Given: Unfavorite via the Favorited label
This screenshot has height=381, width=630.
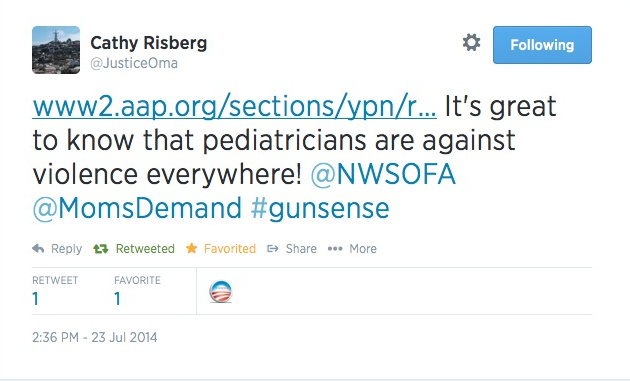Looking at the screenshot, I should point(230,249).
